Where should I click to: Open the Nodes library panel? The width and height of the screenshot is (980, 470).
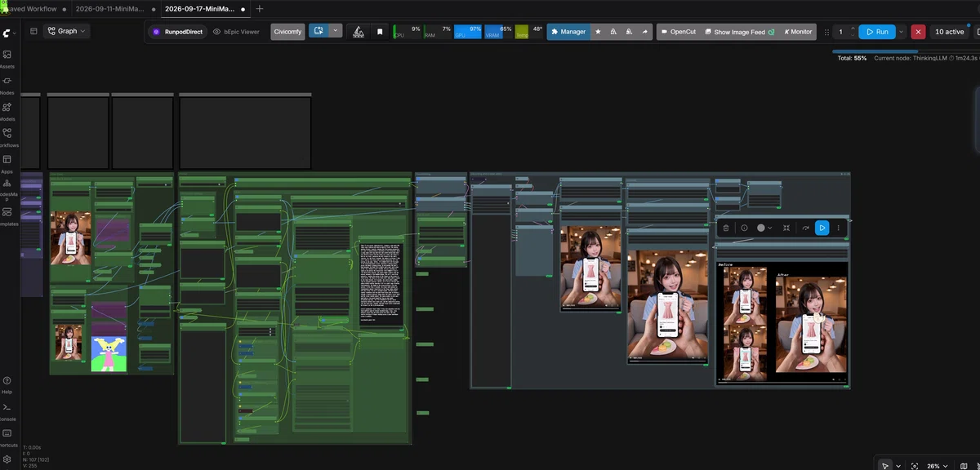pyautogui.click(x=7, y=85)
